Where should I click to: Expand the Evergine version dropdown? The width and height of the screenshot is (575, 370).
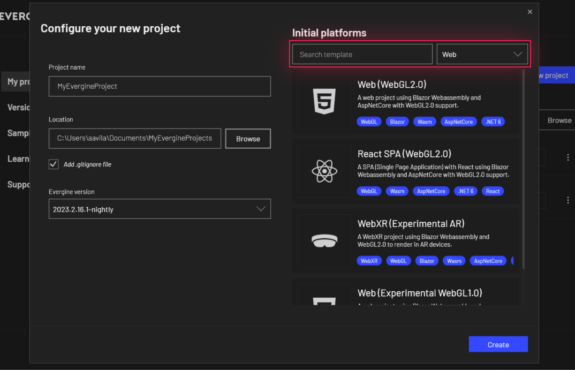point(160,209)
